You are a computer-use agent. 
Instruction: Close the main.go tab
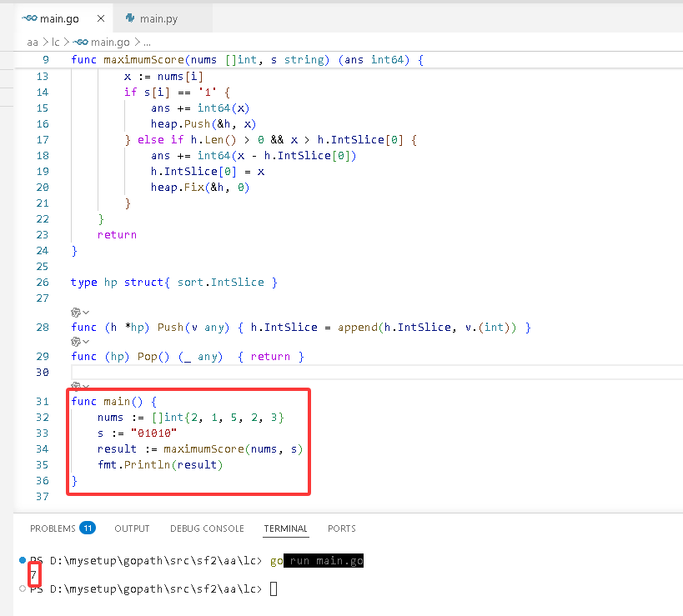101,18
